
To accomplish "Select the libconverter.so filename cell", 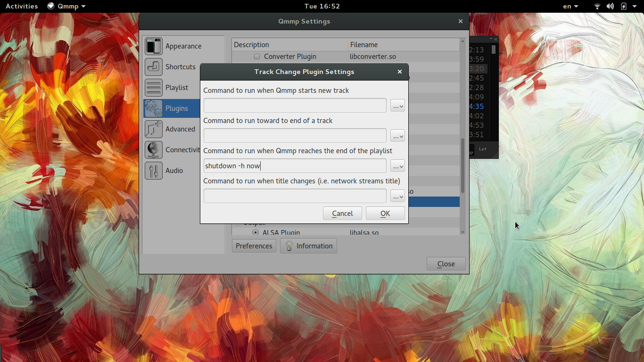I will click(373, 57).
